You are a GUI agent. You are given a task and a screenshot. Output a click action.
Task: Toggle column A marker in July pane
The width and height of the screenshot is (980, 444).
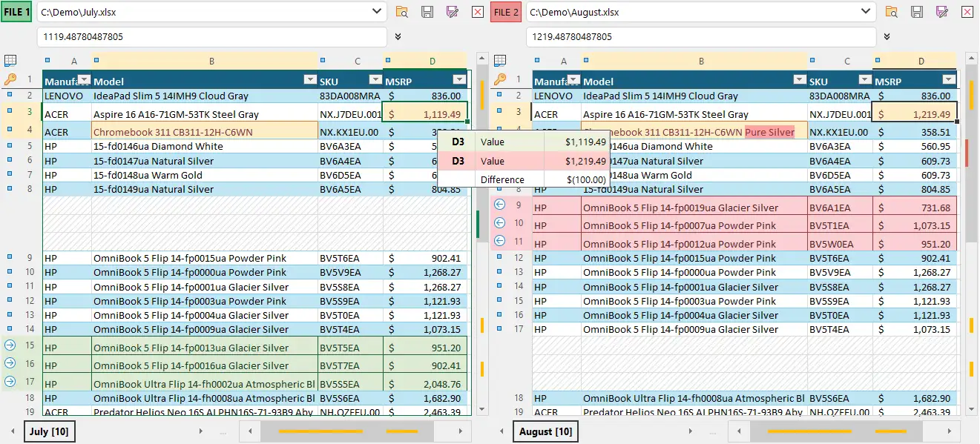coord(47,60)
